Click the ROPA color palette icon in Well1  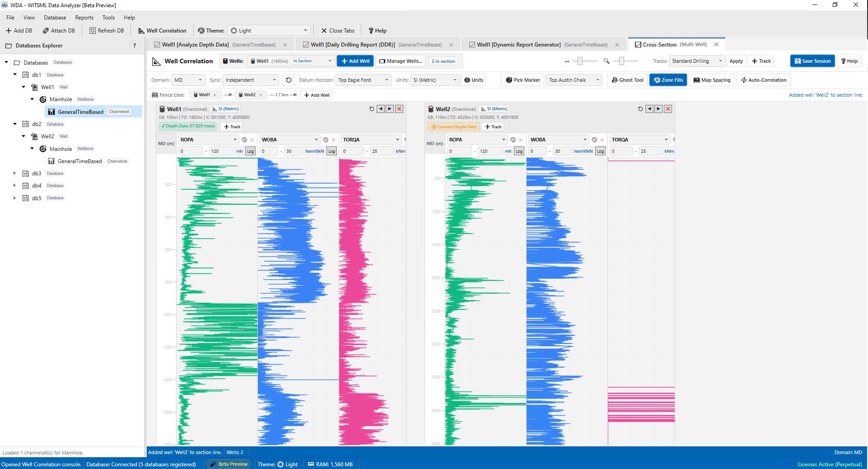click(x=244, y=140)
